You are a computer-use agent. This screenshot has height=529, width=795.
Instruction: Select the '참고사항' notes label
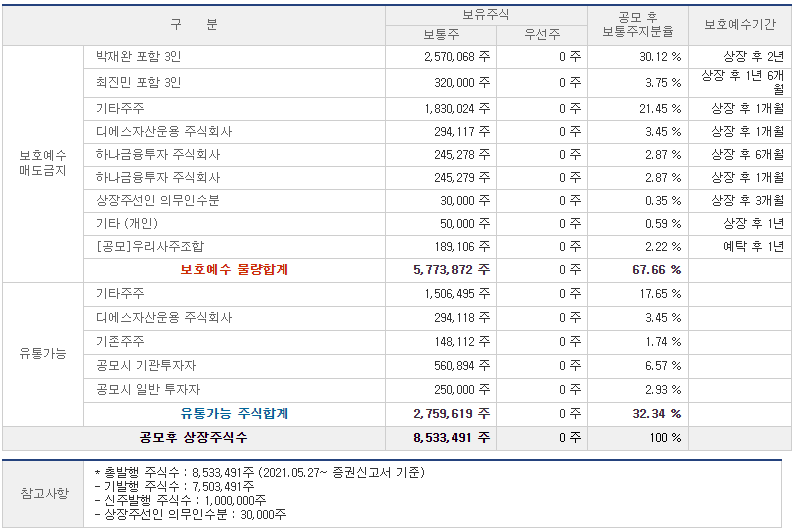(x=44, y=493)
